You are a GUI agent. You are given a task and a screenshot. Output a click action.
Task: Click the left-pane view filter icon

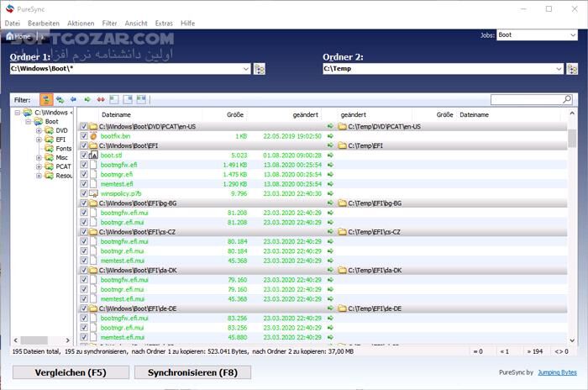[x=114, y=99]
